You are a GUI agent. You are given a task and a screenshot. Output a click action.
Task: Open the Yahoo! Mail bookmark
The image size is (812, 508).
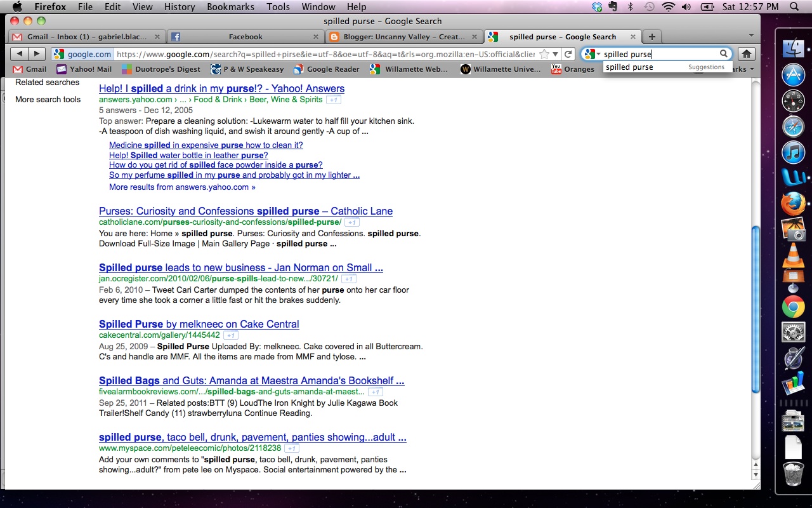84,69
